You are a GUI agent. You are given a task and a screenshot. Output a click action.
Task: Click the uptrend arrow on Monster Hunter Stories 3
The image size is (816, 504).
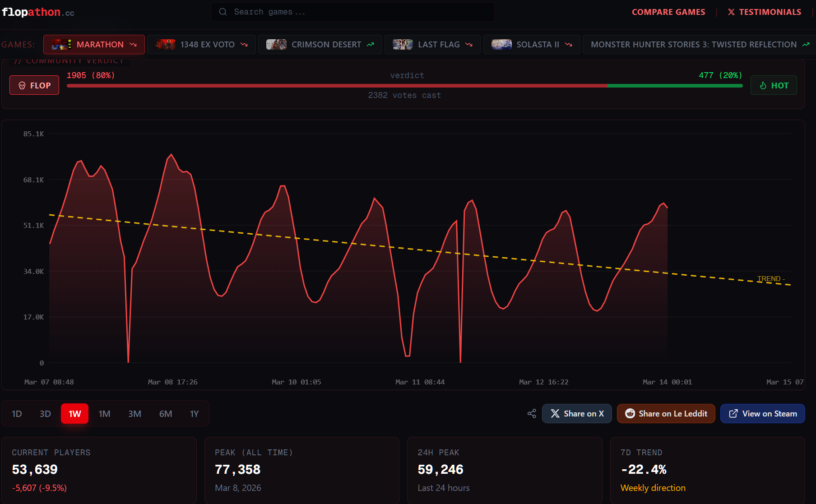tap(806, 45)
